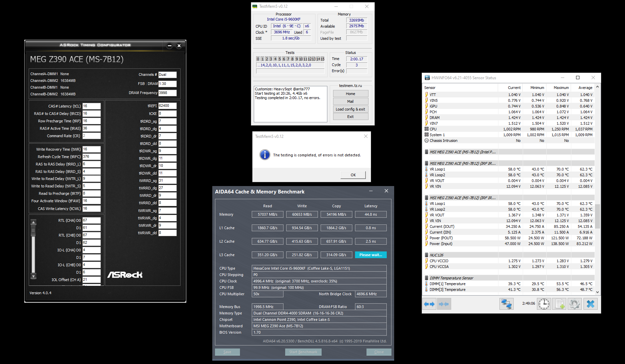625x364 pixels.
Task: Click the chip icon beside DIMM Temperature Sensor
Action: click(427, 278)
